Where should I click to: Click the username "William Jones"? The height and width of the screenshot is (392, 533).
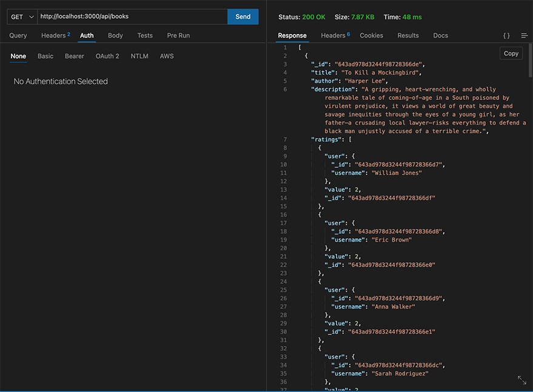(x=397, y=173)
